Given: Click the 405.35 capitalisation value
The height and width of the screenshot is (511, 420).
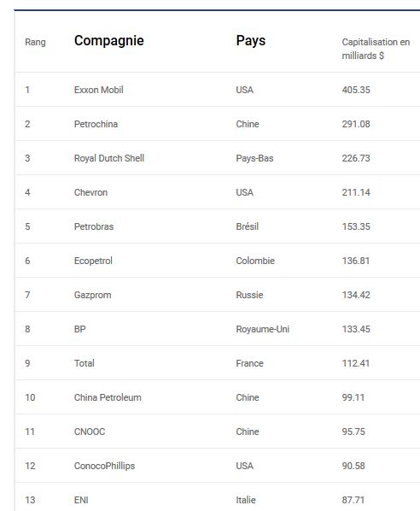Looking at the screenshot, I should 356,90.
